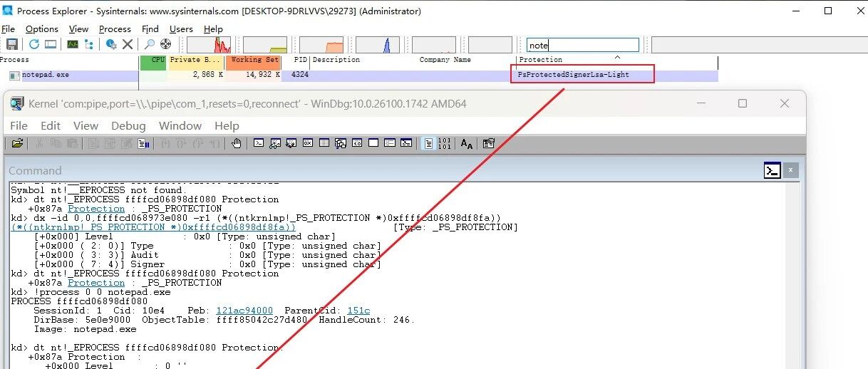Open the Scratch Pad window toolbar icon

(x=373, y=143)
